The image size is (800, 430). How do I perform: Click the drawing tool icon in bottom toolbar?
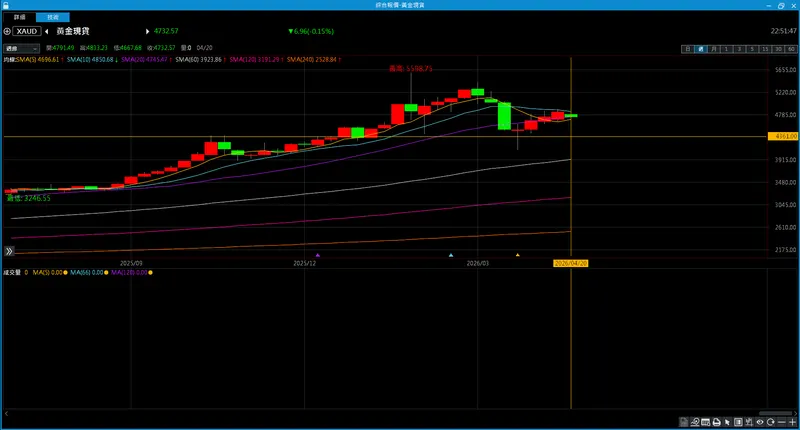pos(695,422)
